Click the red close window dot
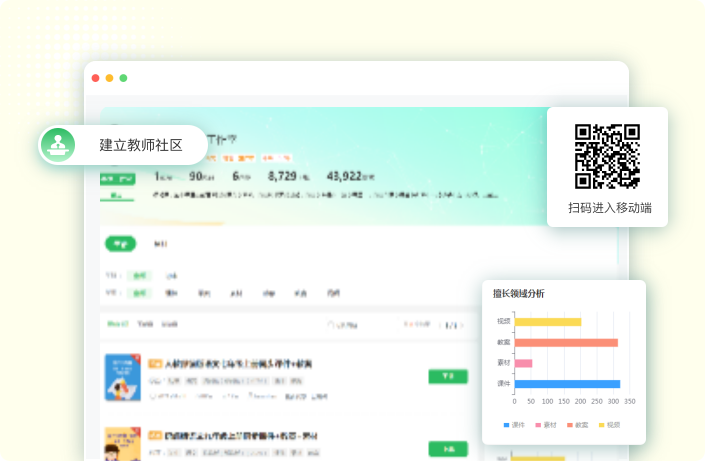705x461 pixels. [x=95, y=78]
